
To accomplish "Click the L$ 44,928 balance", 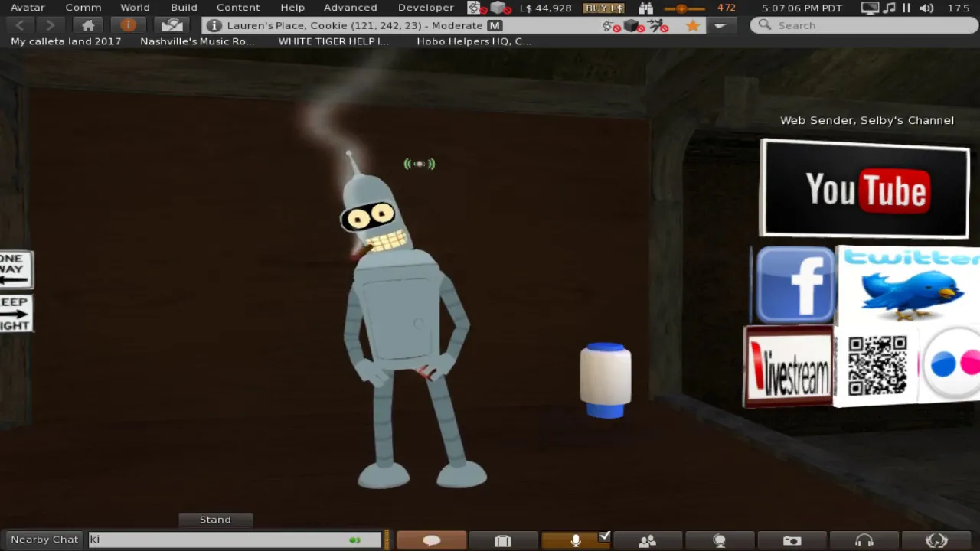I will tap(545, 8).
